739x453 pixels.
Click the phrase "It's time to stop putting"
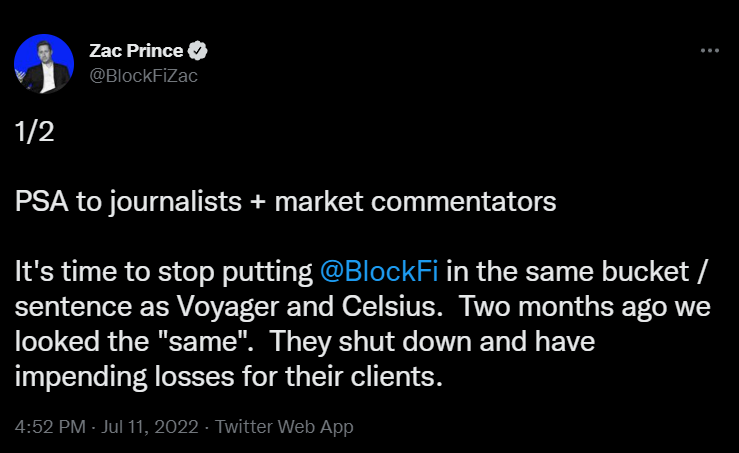(165, 271)
